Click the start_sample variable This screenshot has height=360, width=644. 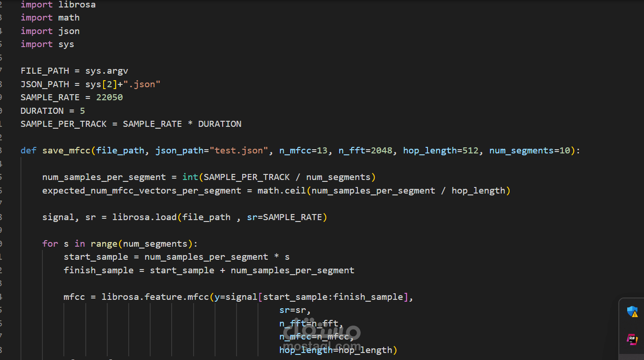pos(95,256)
